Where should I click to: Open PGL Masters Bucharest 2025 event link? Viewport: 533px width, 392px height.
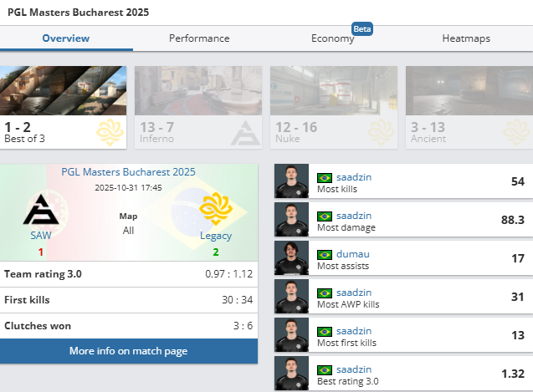(x=129, y=171)
